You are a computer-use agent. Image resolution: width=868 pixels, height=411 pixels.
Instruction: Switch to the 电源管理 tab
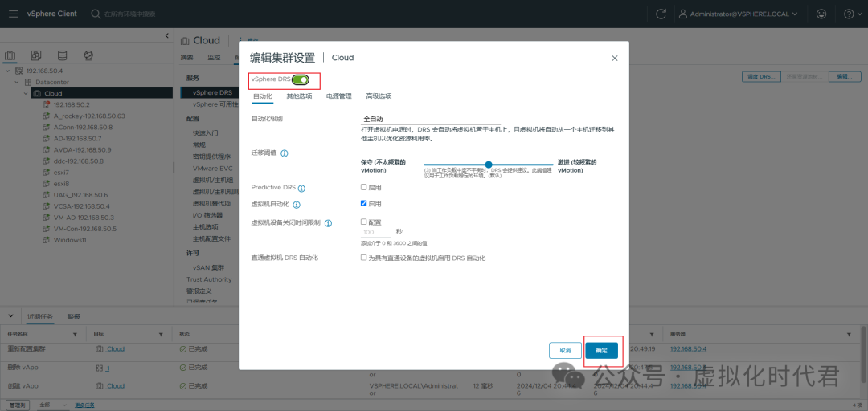pos(339,96)
